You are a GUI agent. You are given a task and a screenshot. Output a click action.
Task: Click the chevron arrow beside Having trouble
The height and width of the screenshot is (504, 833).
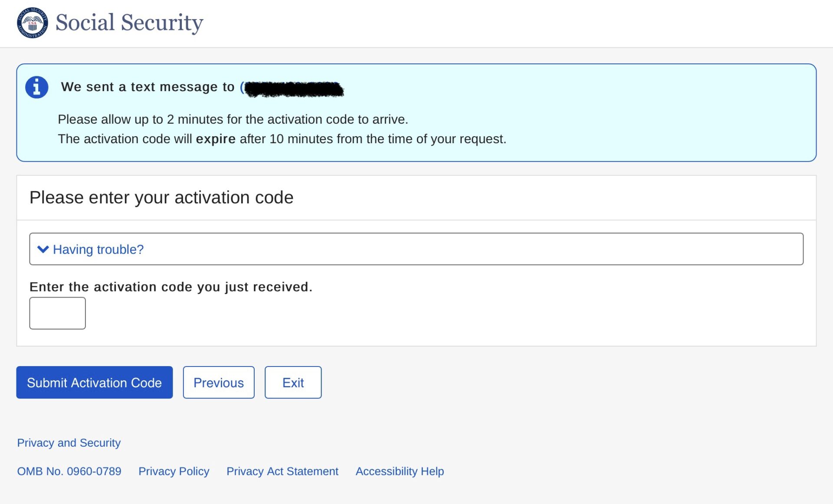(43, 249)
